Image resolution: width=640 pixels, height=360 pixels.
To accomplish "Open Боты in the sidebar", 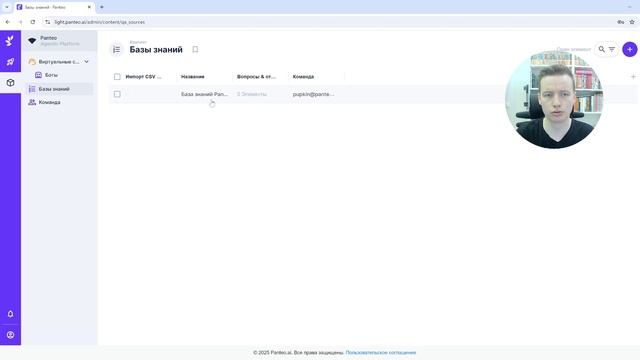I will point(51,75).
